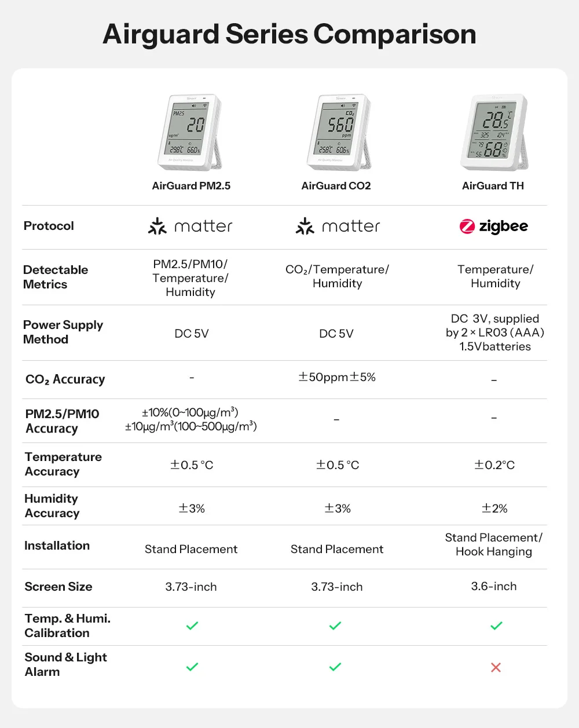
Task: Click the AirGuard CO2 device image
Action: tap(339, 133)
